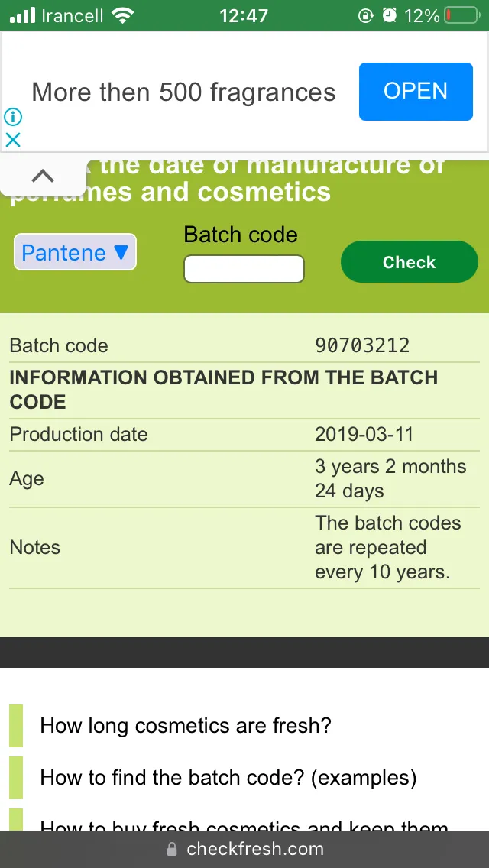Open the Pantene brand dropdown

tap(76, 252)
